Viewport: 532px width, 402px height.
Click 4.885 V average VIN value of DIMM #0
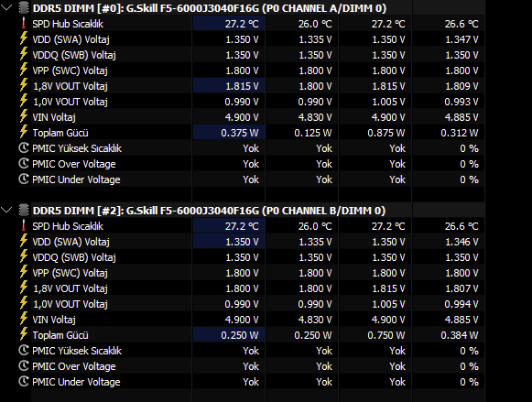pyautogui.click(x=461, y=117)
